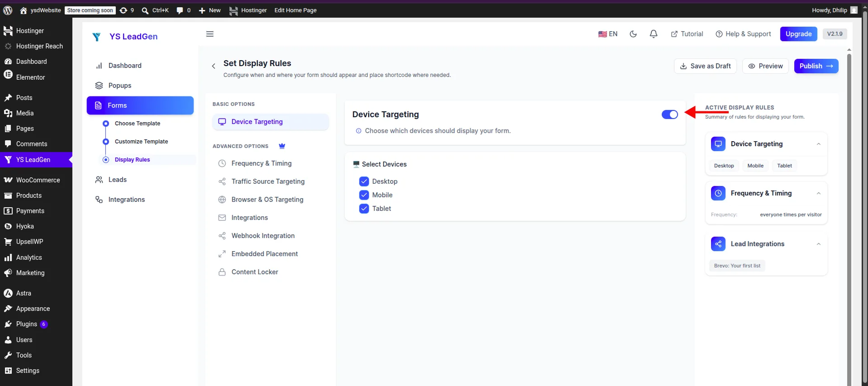Click the Hostinger icon in WordPress sidebar

[8, 31]
